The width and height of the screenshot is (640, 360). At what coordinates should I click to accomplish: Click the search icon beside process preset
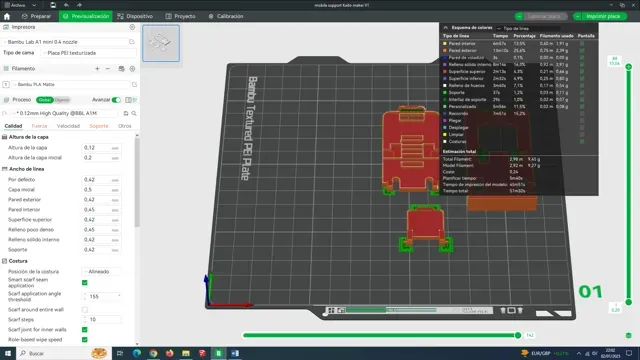coord(134,113)
